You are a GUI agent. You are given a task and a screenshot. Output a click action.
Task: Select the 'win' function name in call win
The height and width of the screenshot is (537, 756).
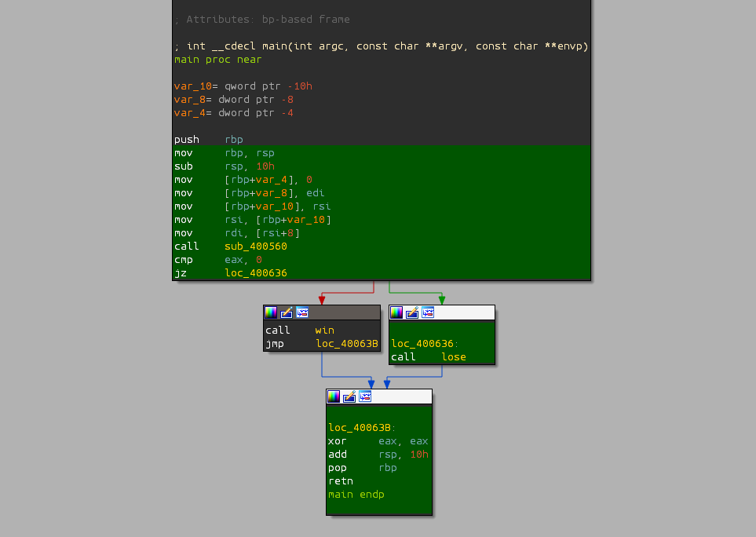click(x=324, y=331)
